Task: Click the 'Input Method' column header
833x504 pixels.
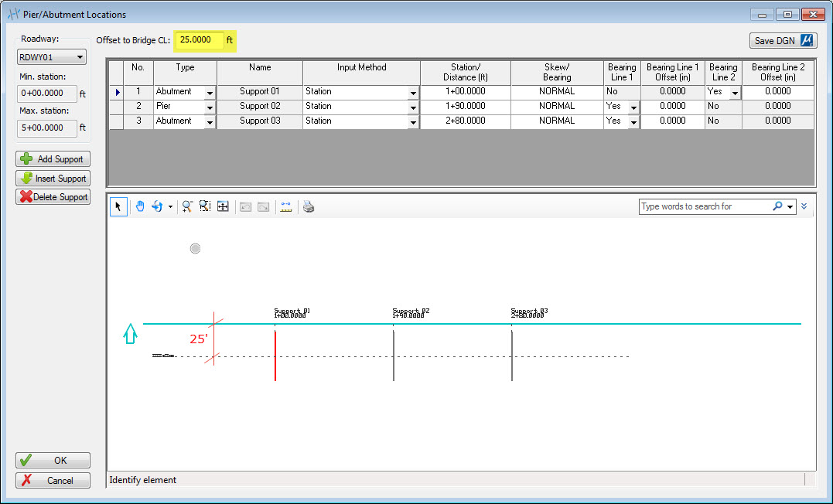Action: click(x=361, y=72)
